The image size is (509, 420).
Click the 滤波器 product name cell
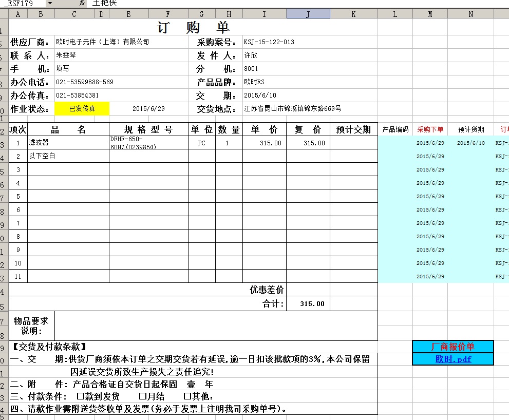click(x=68, y=143)
